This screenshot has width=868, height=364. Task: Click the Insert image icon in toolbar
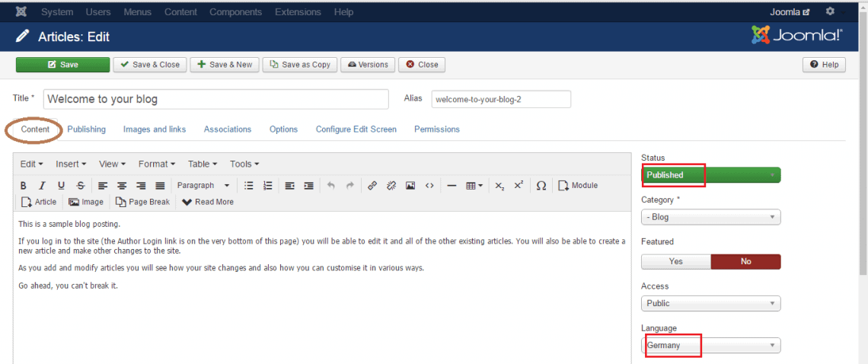[410, 186]
